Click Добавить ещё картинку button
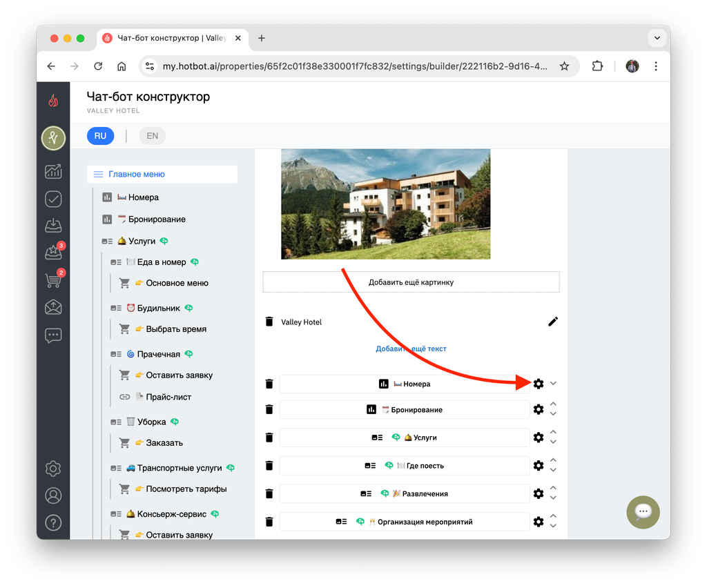The height and width of the screenshot is (588, 707). tap(411, 282)
